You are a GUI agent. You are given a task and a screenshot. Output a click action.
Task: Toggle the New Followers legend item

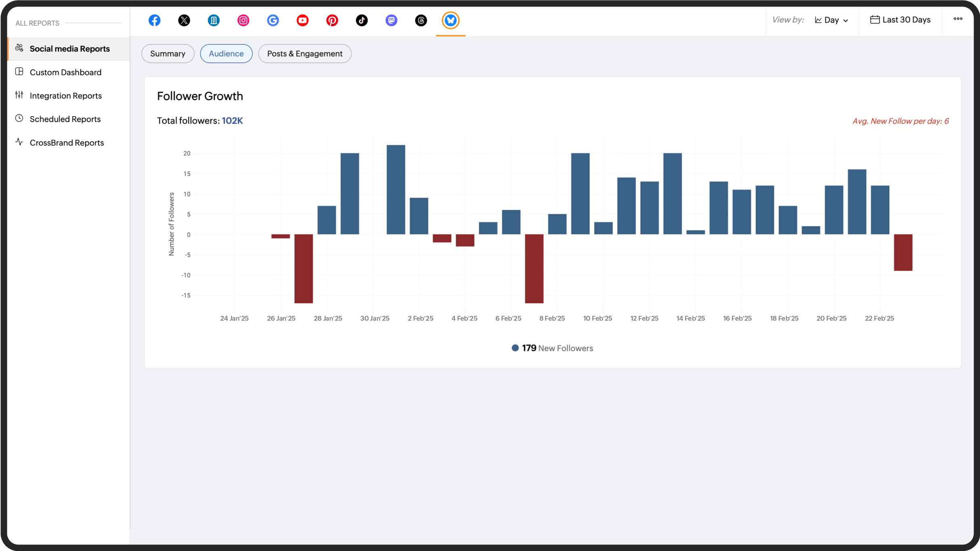552,348
